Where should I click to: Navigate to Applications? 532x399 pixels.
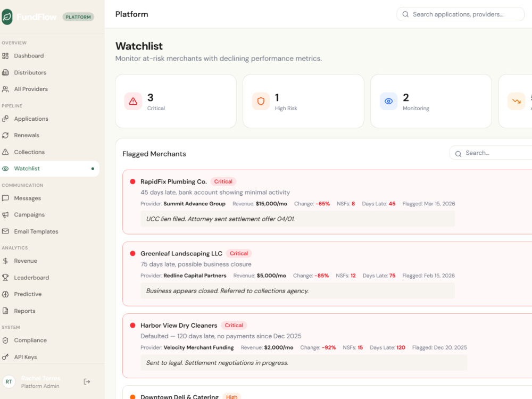click(49, 119)
